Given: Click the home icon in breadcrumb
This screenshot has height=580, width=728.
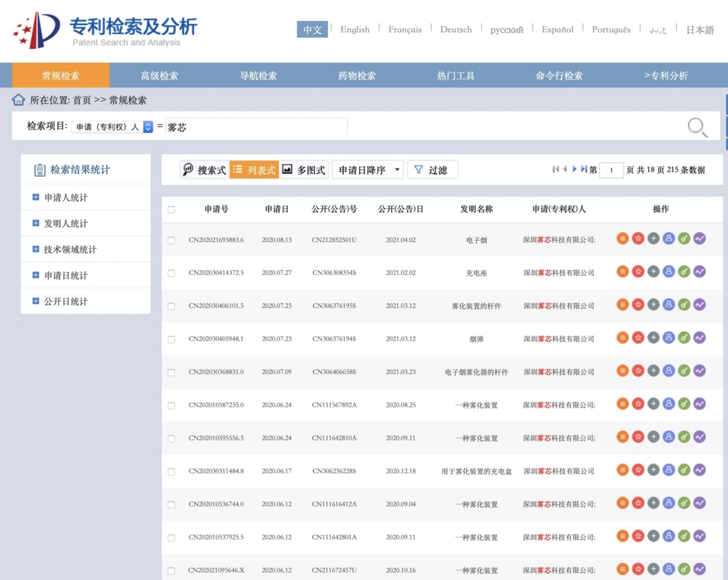Looking at the screenshot, I should pos(18,99).
